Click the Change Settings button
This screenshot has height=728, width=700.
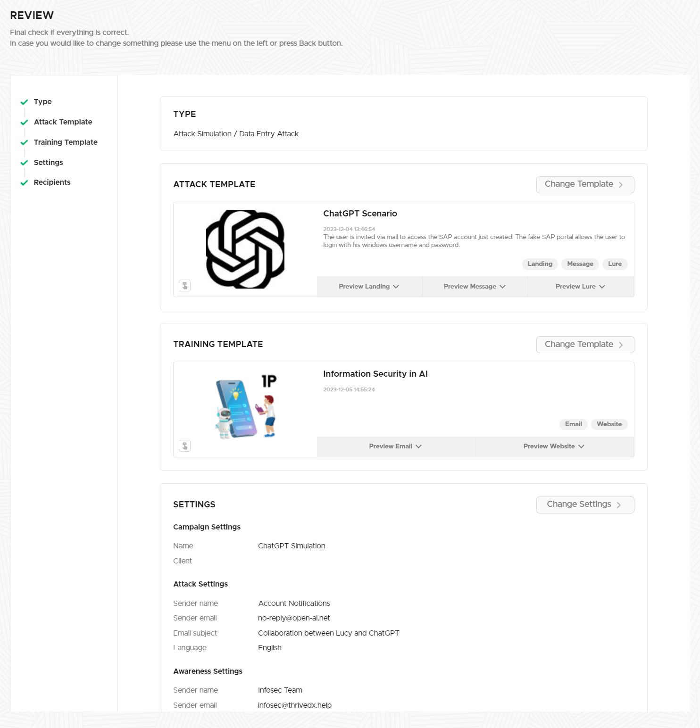click(x=585, y=505)
